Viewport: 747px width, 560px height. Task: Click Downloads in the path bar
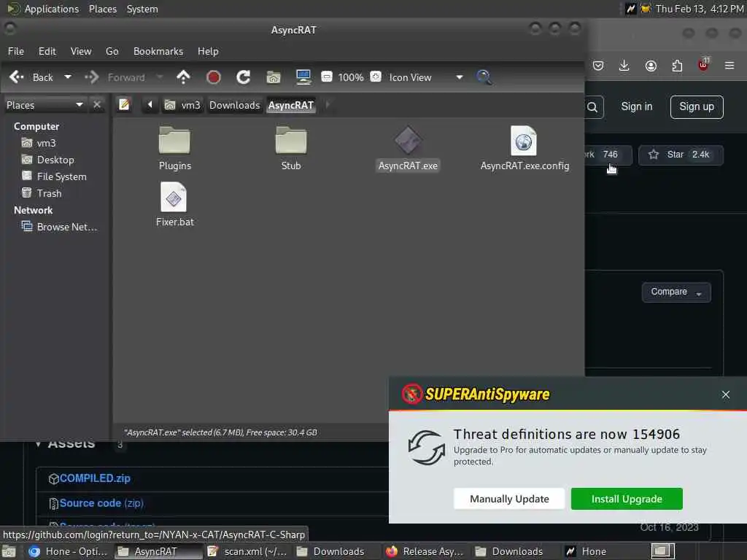point(235,105)
